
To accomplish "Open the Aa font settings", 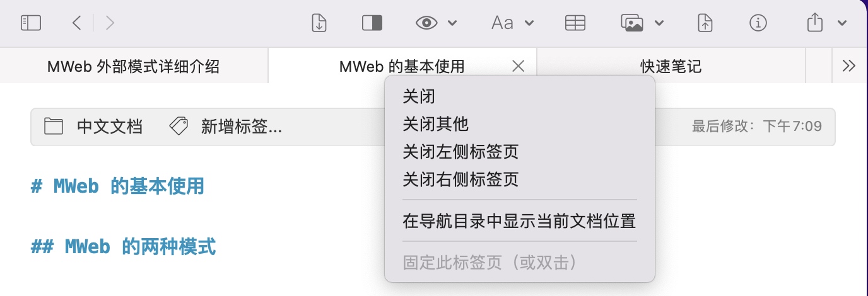I will click(502, 23).
